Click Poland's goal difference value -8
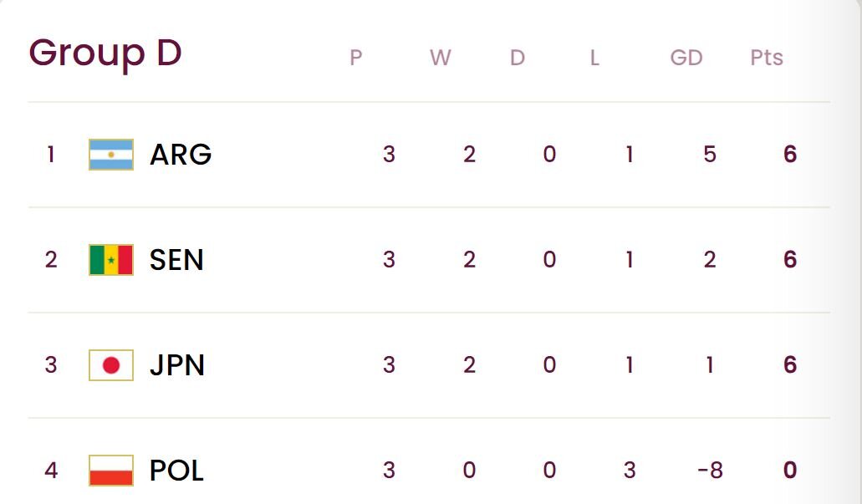 (710, 471)
